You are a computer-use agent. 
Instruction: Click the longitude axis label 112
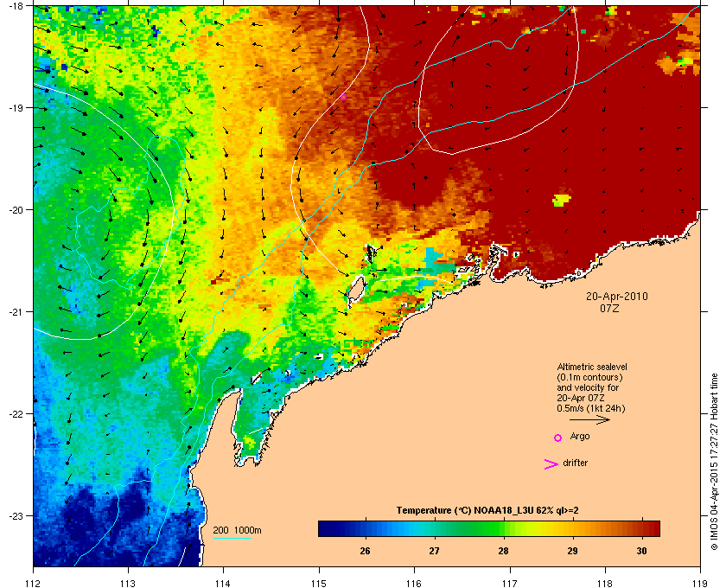tap(33, 583)
